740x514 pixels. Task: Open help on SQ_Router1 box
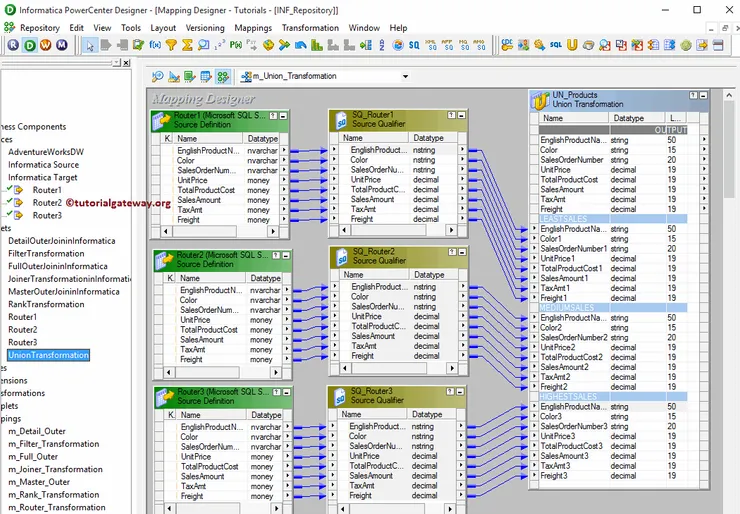tap(452, 115)
